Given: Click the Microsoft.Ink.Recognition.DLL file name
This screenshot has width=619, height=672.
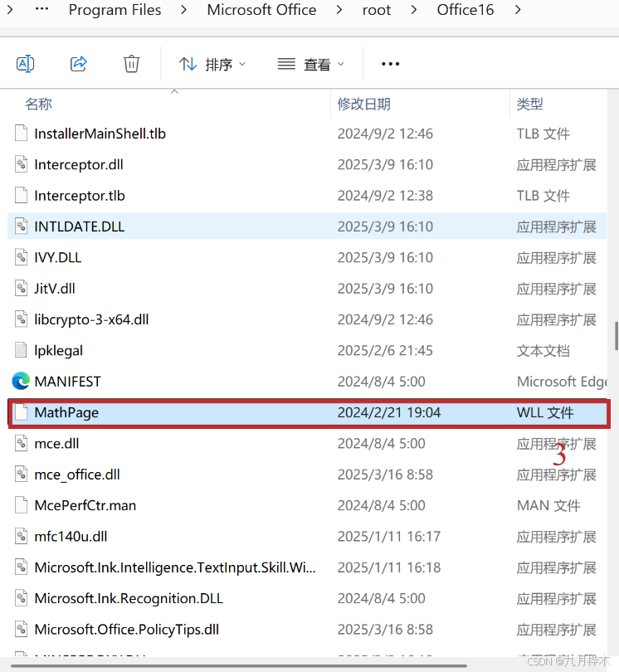Looking at the screenshot, I should pos(129,598).
